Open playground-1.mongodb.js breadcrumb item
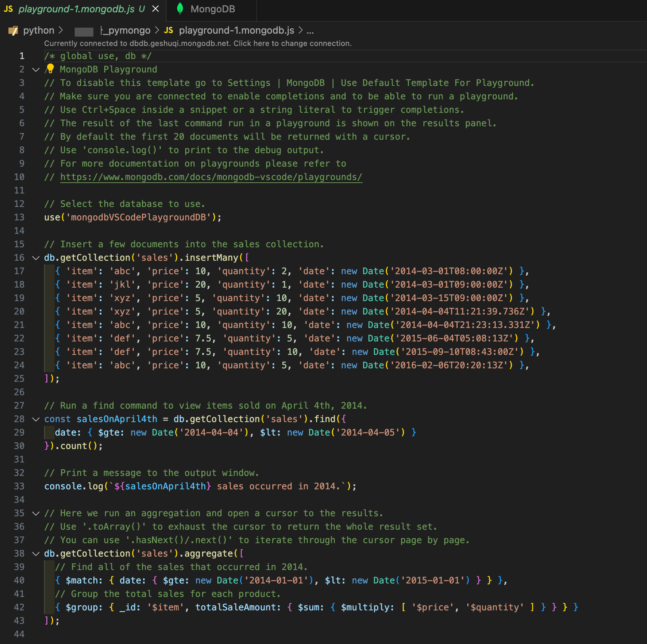Screen dimensions: 647x644 pyautogui.click(x=236, y=30)
